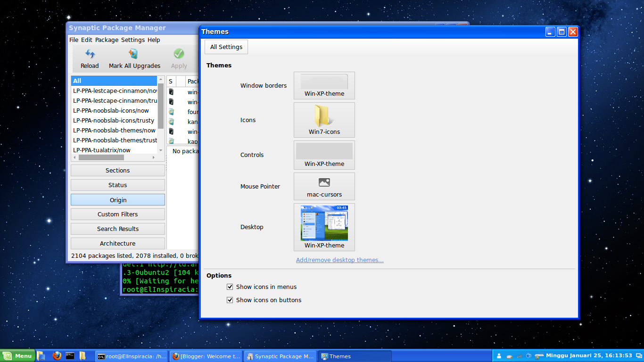Click the Win-XP-theme Controls preview
Screen dimensions: 644x362
[324, 153]
